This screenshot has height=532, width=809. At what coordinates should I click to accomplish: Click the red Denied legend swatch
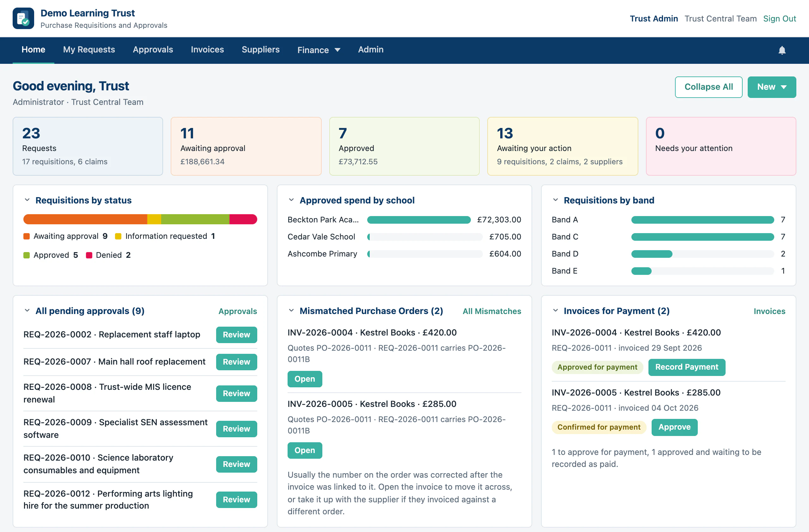coord(89,255)
